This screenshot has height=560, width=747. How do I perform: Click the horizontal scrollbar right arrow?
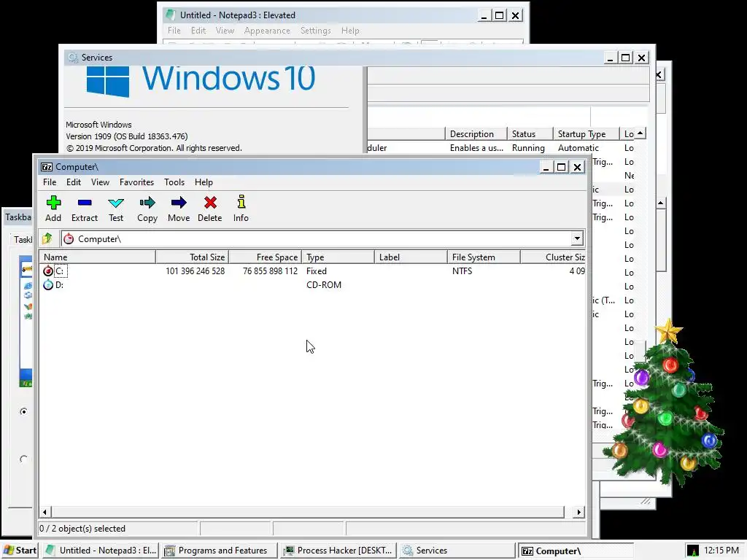[x=578, y=513]
